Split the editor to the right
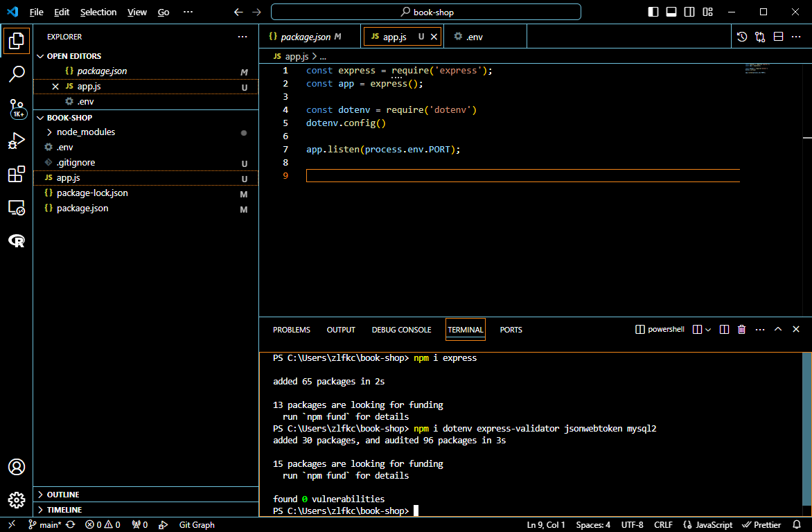The image size is (812, 532). [x=778, y=37]
